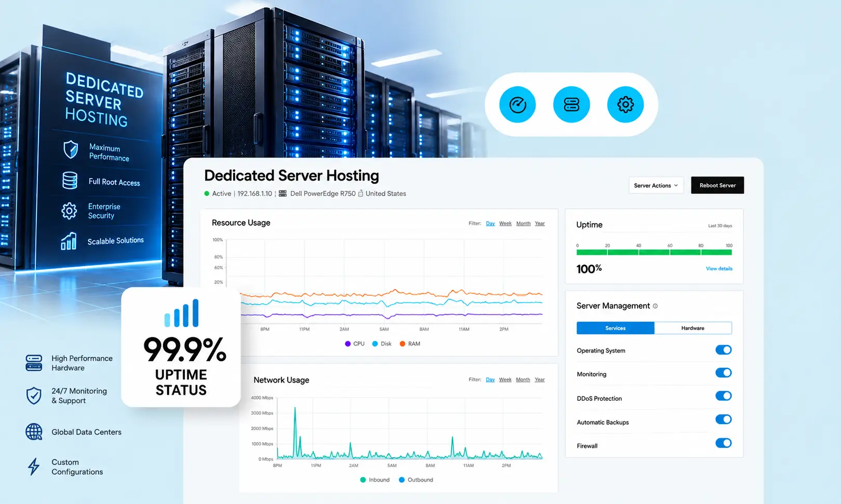Click the High Performance Hardware server icon

pos(34,363)
